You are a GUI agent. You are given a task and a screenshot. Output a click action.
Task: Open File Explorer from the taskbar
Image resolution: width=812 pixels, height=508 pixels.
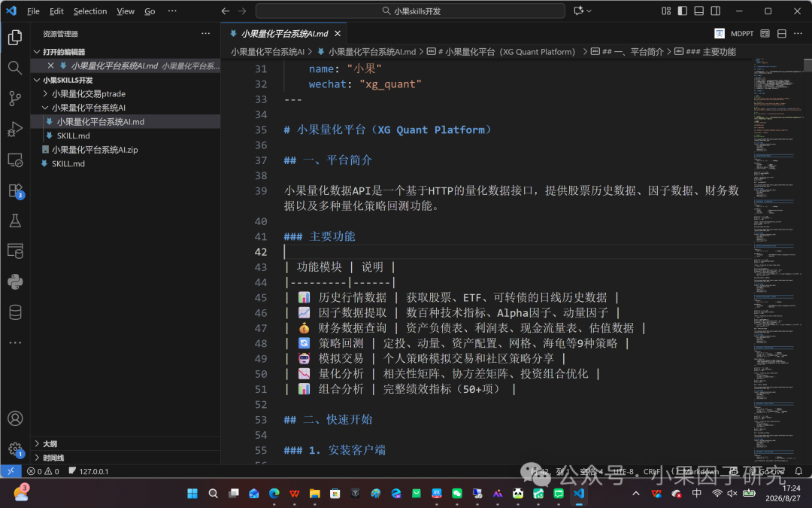click(x=314, y=494)
